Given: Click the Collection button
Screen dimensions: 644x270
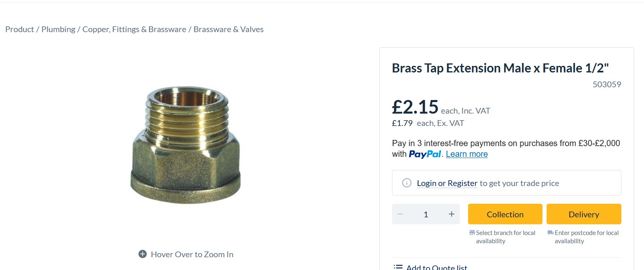Looking at the screenshot, I should coord(505,214).
